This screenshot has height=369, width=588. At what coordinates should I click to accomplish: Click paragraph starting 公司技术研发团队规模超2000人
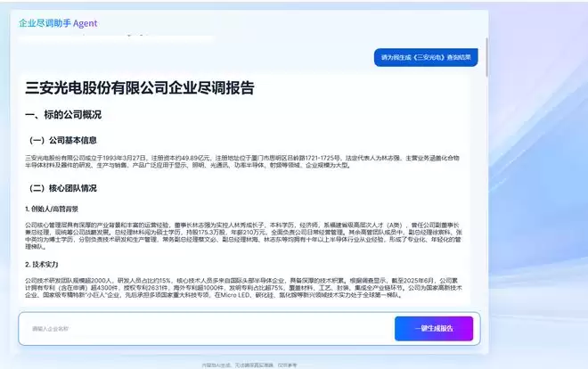coord(243,288)
